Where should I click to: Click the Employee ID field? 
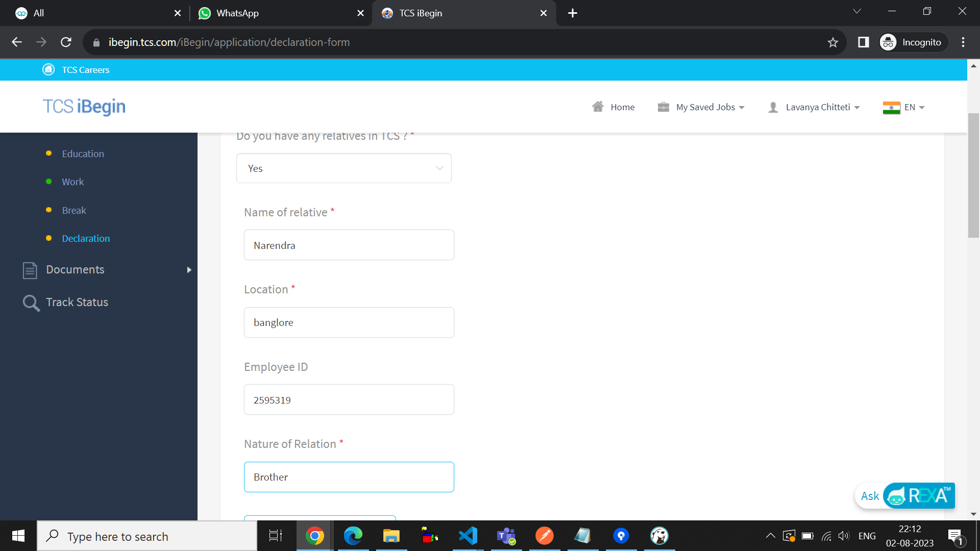click(x=349, y=399)
